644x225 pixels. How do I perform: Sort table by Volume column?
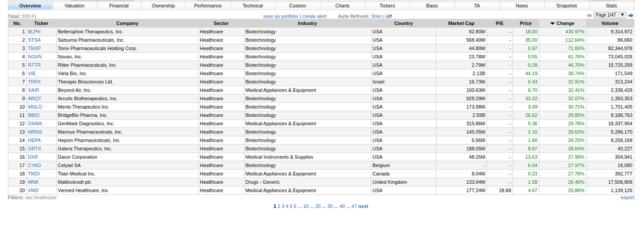(x=610, y=23)
